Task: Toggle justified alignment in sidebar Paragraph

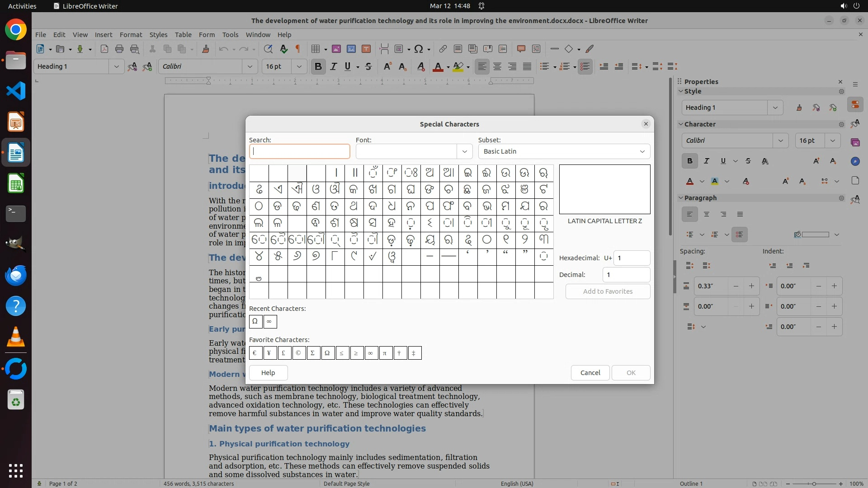Action: 740,214
